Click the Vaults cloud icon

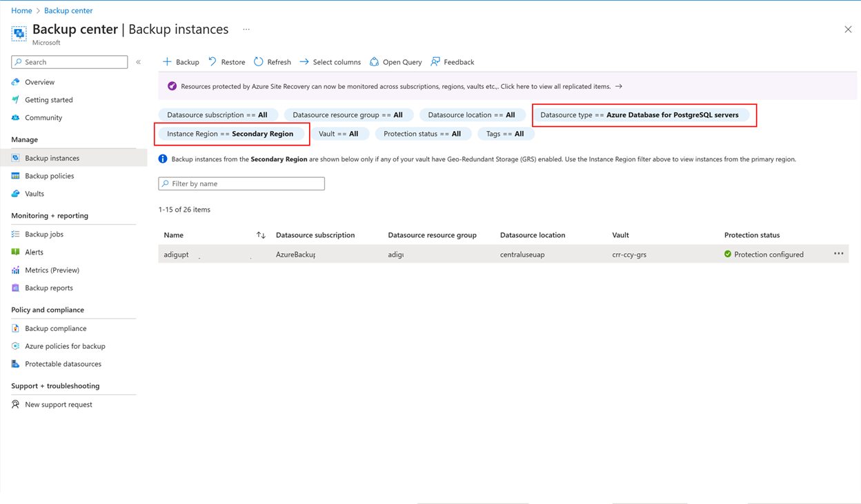tap(16, 194)
